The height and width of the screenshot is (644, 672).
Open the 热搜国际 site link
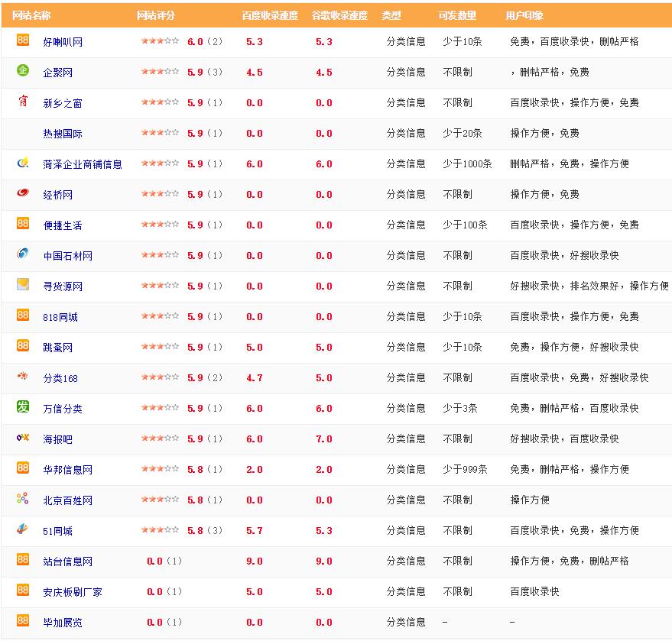[63, 134]
